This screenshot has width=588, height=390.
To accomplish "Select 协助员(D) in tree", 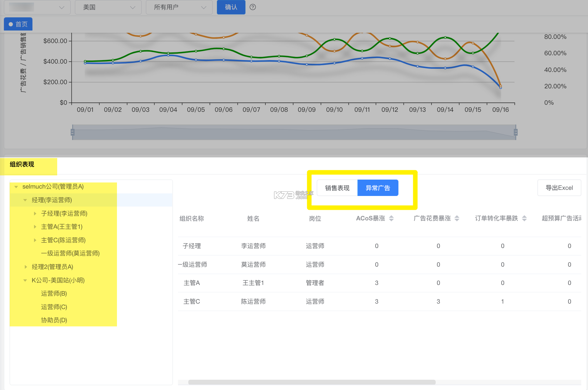I will tap(54, 320).
